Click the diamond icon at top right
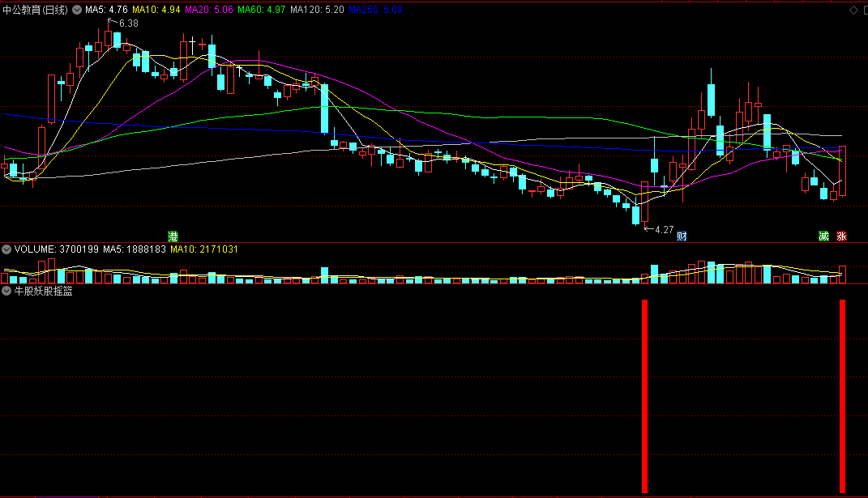868x498 pixels. (x=853, y=10)
